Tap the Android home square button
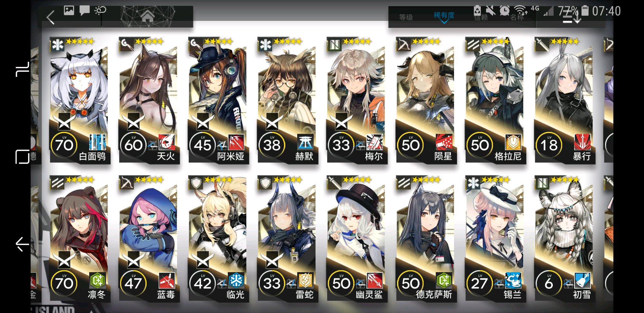The width and height of the screenshot is (644, 313). pos(22,157)
